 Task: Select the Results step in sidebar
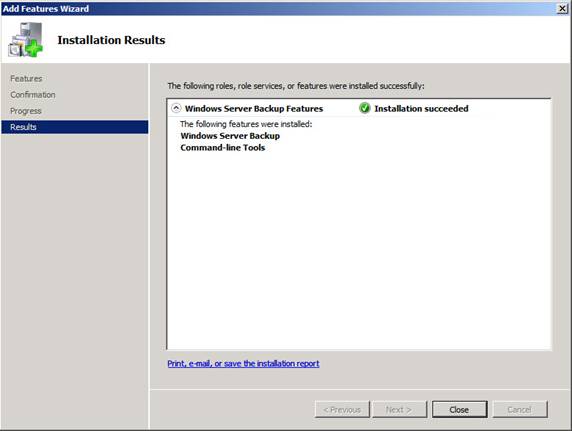pos(75,127)
